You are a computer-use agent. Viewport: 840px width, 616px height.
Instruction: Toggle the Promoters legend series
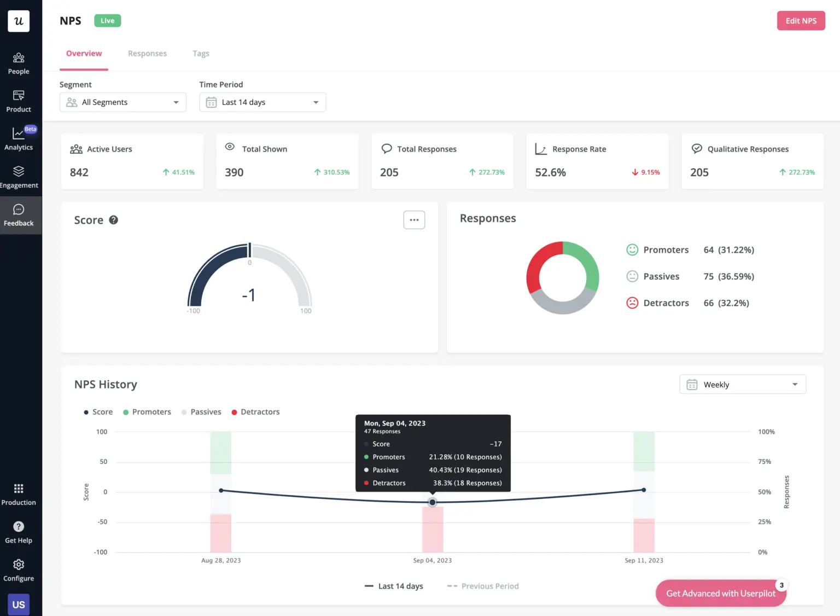147,412
